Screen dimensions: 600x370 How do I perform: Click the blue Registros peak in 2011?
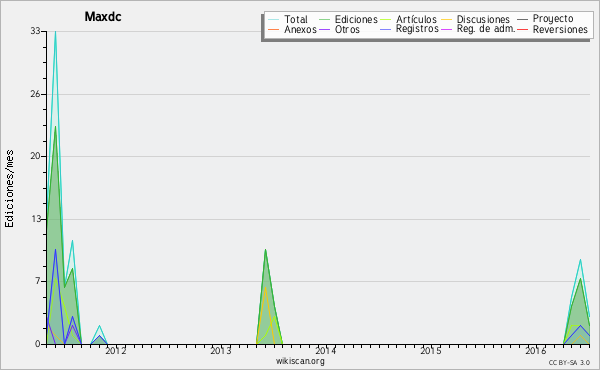pos(55,250)
